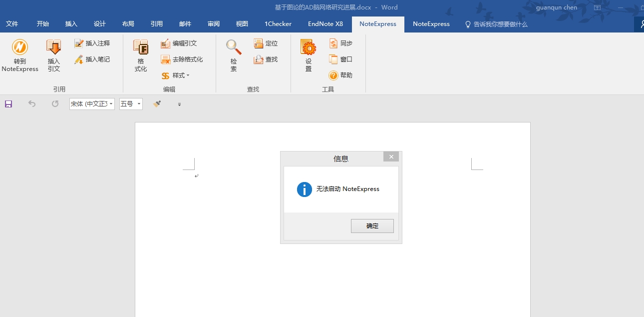The width and height of the screenshot is (644, 317).
Task: Click the 同步 sync button
Action: tap(340, 43)
